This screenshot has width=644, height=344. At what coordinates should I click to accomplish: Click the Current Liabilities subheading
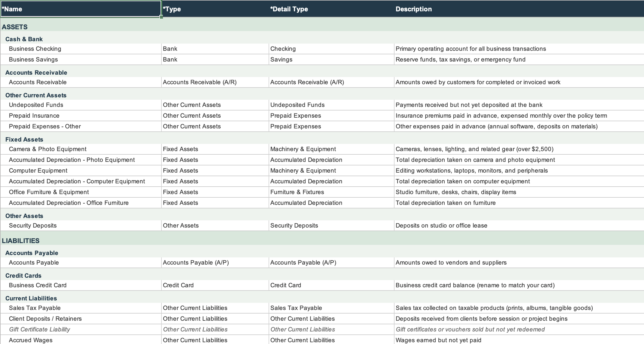click(31, 298)
